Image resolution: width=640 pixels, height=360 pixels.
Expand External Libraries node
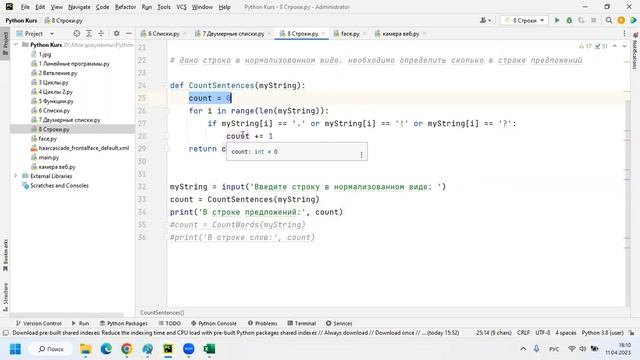[16, 176]
